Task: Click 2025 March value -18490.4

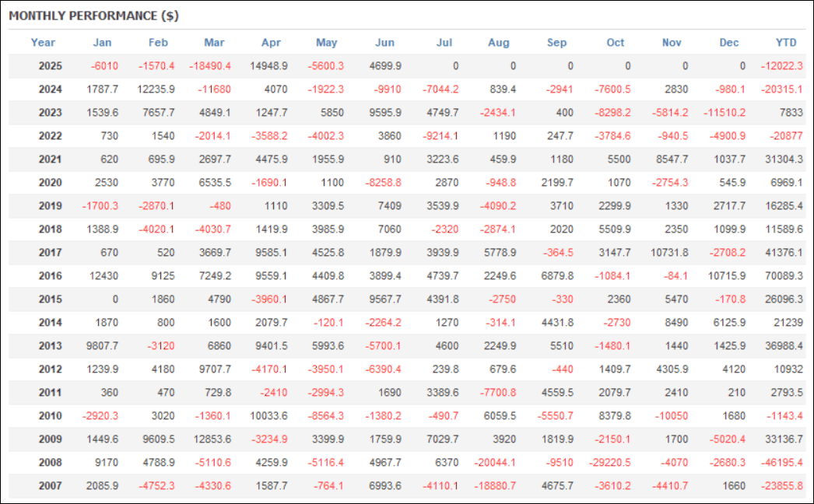Action: coord(210,66)
